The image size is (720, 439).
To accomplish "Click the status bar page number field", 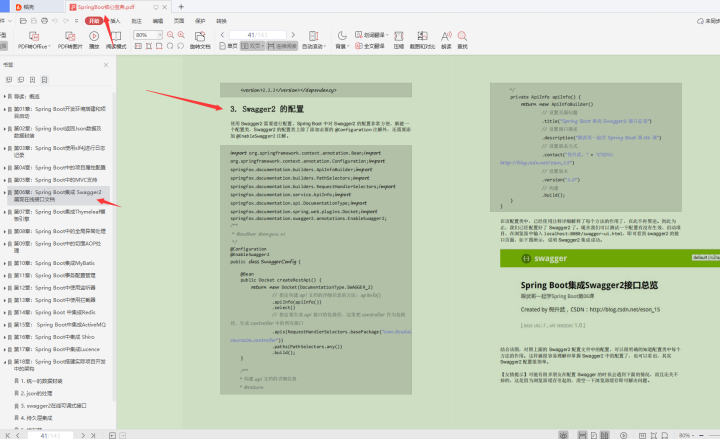I will click(x=50, y=435).
